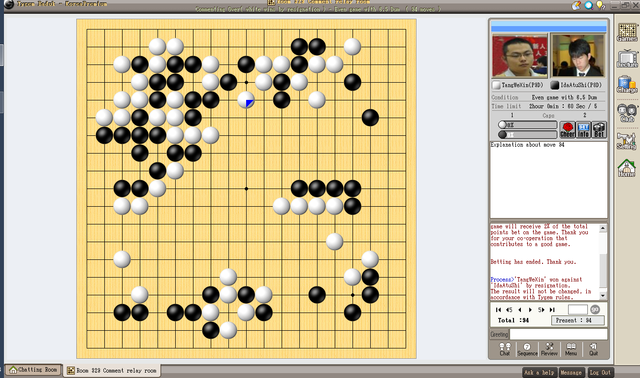Click the Caps label between capture counts

click(548, 116)
